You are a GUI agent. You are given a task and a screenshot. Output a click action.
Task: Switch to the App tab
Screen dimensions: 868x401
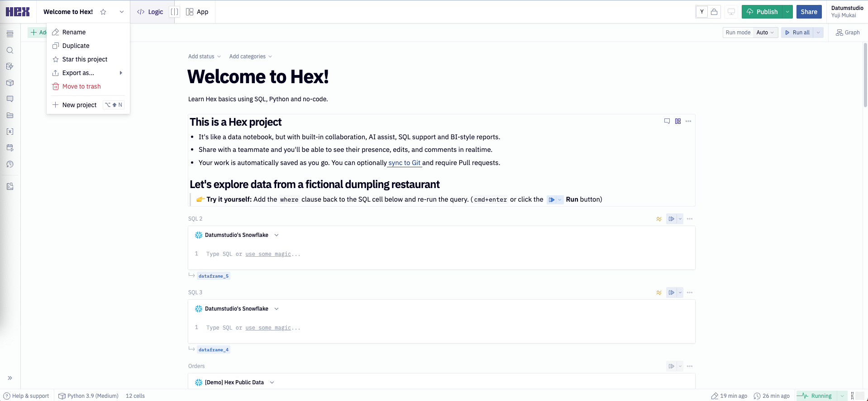(197, 12)
